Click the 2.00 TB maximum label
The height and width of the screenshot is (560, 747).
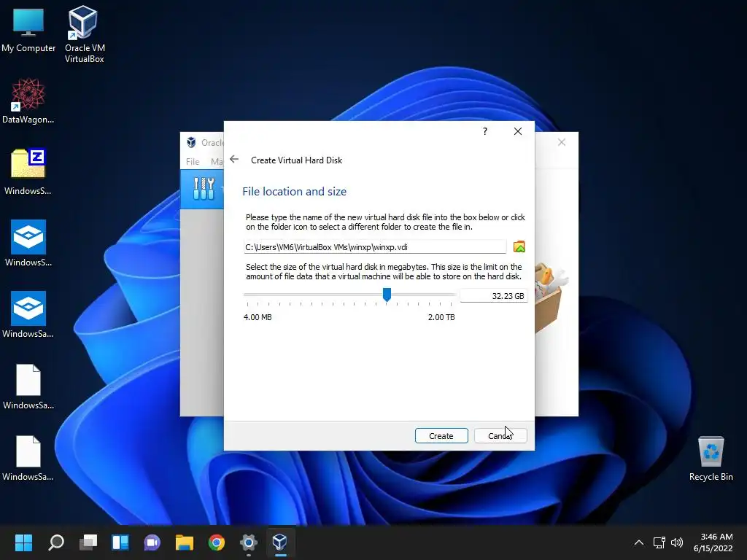tap(441, 317)
